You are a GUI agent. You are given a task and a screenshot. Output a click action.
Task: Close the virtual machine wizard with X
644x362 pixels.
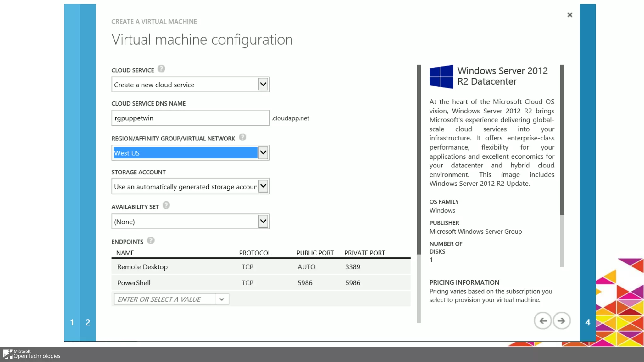pos(569,15)
